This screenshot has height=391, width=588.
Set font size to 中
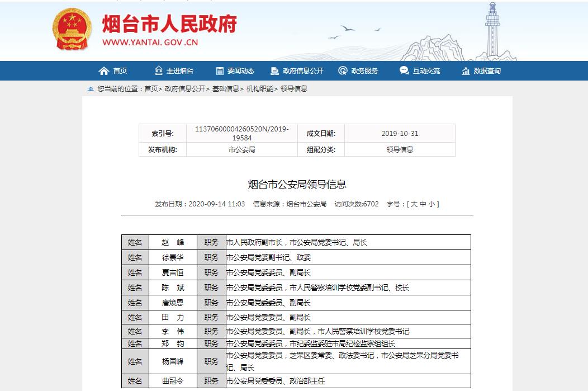[423, 204]
